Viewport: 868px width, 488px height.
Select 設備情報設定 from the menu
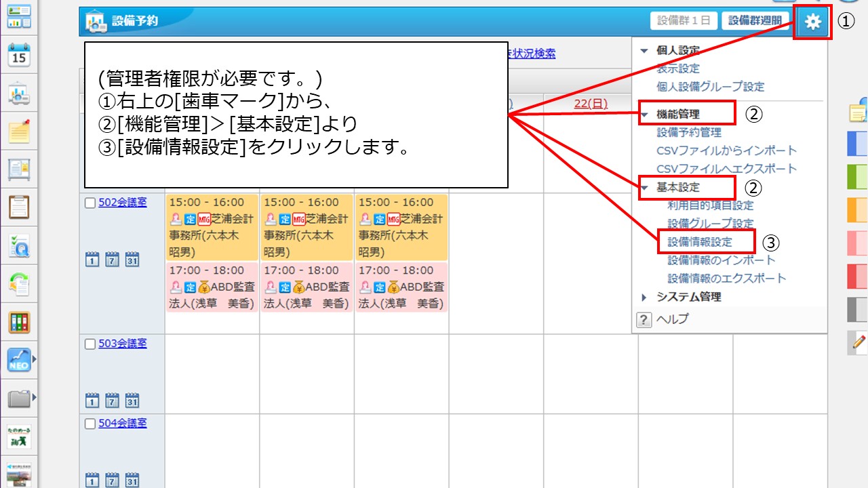pyautogui.click(x=700, y=242)
